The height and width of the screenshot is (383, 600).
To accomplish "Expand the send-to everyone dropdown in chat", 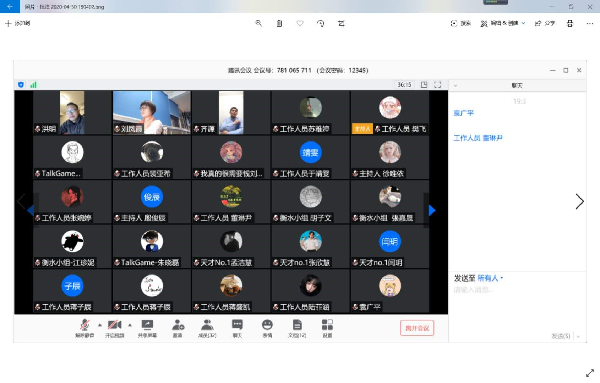I will [x=490, y=278].
